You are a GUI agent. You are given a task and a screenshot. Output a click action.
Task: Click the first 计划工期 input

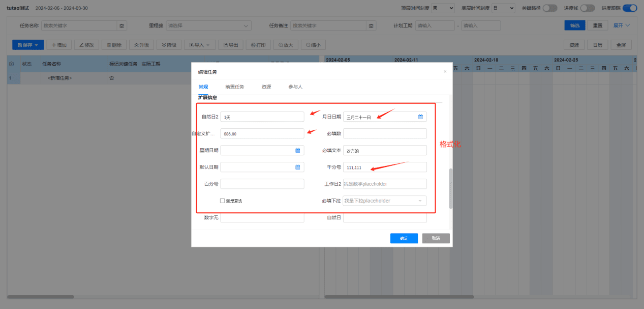click(x=435, y=25)
